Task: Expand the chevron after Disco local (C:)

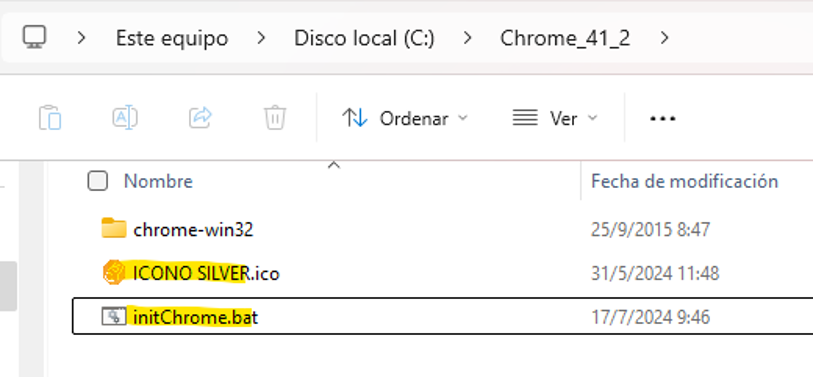Action: click(468, 38)
